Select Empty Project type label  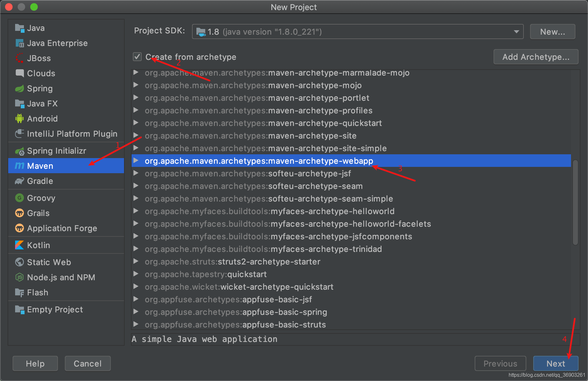tap(55, 310)
